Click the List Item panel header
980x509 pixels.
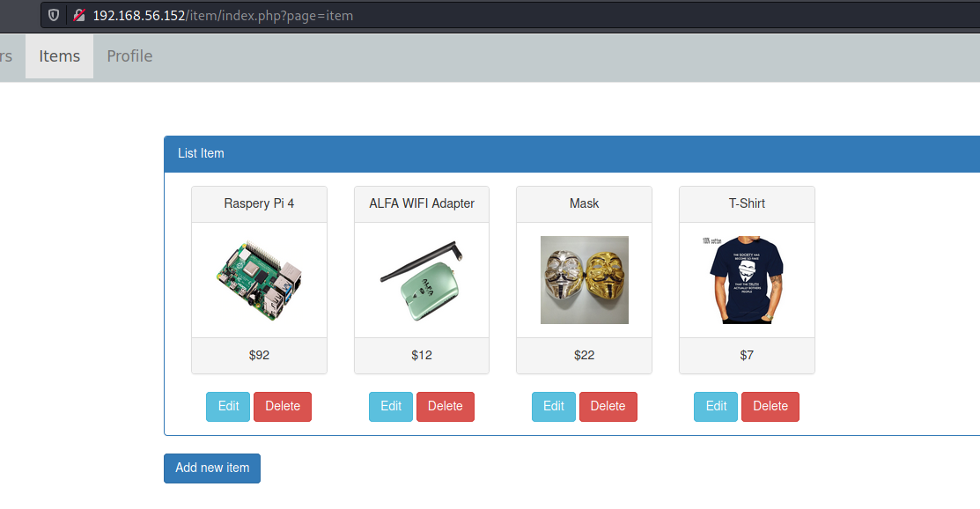[201, 153]
